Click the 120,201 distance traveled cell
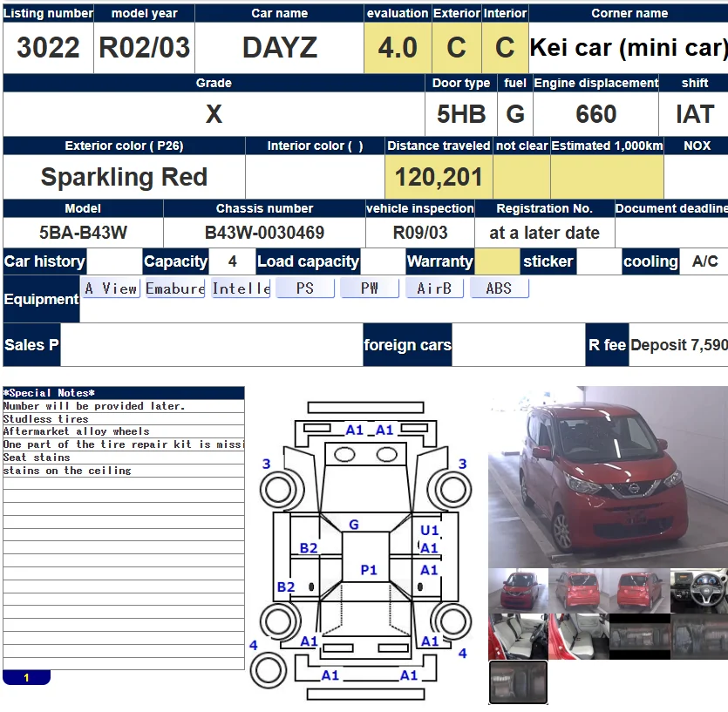This screenshot has width=728, height=712. pos(439,177)
